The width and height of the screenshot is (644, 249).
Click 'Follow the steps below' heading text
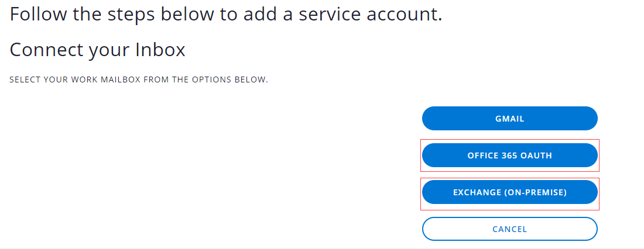(x=225, y=14)
